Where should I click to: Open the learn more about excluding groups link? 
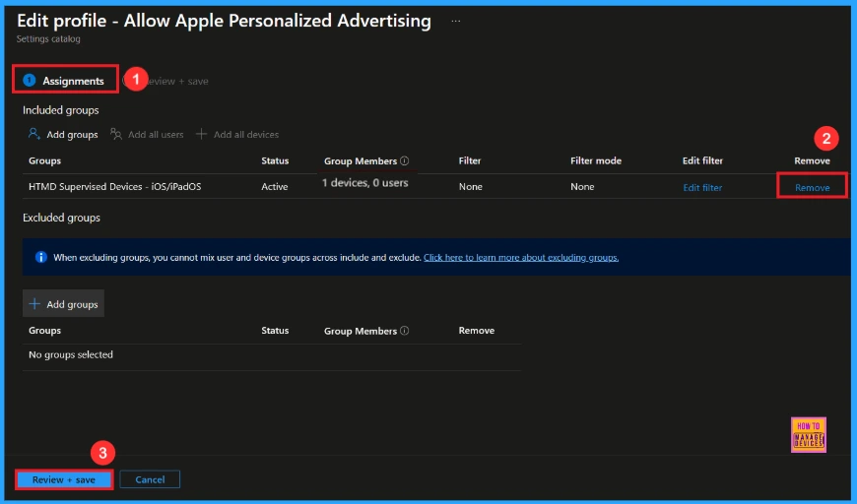[521, 257]
